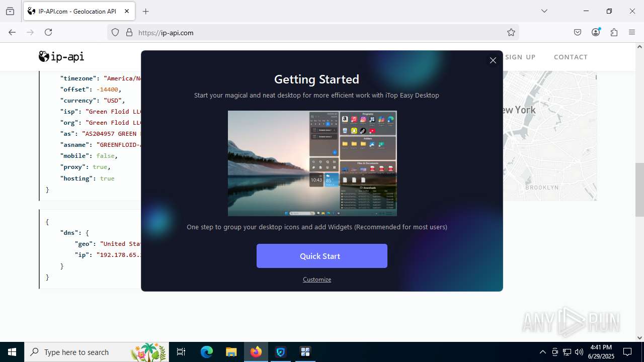The width and height of the screenshot is (644, 362).
Task: Click the "currency": "USD" line
Action: point(93,101)
